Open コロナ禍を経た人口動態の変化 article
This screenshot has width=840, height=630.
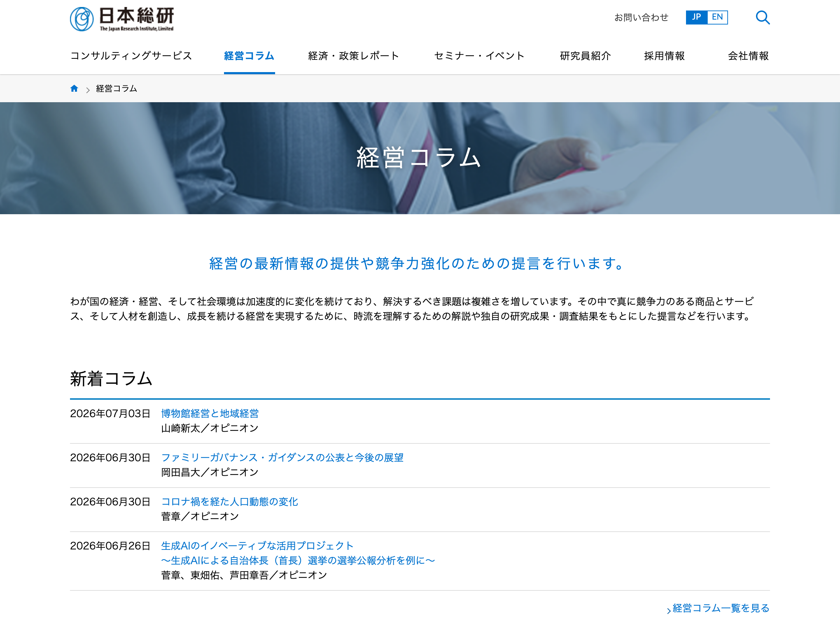[230, 502]
